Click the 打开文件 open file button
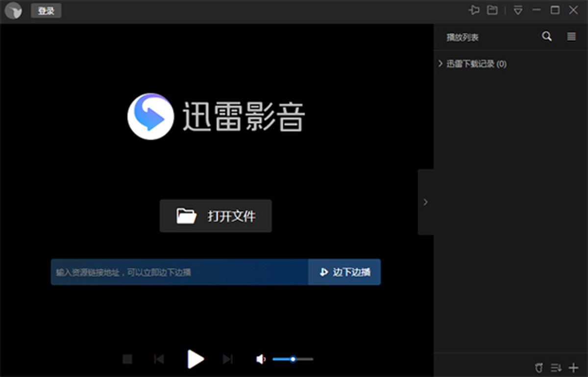This screenshot has width=588, height=377. (x=216, y=216)
